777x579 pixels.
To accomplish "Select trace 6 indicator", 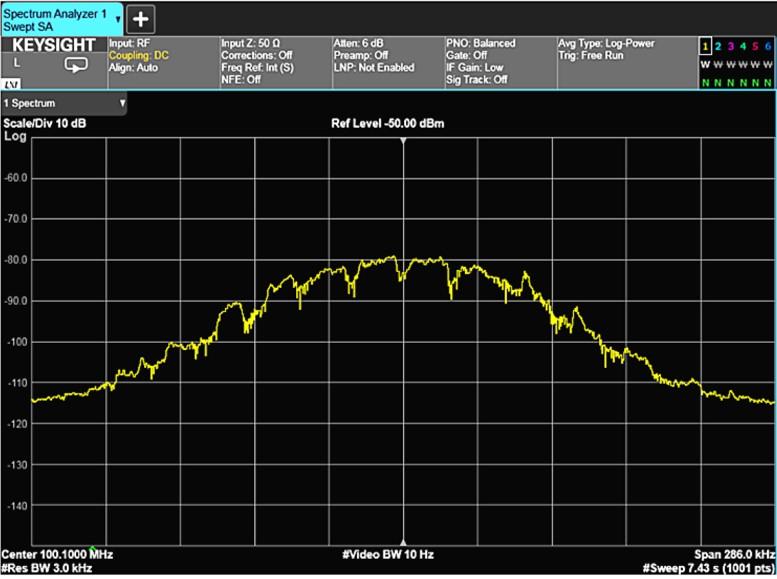I will tap(768, 47).
